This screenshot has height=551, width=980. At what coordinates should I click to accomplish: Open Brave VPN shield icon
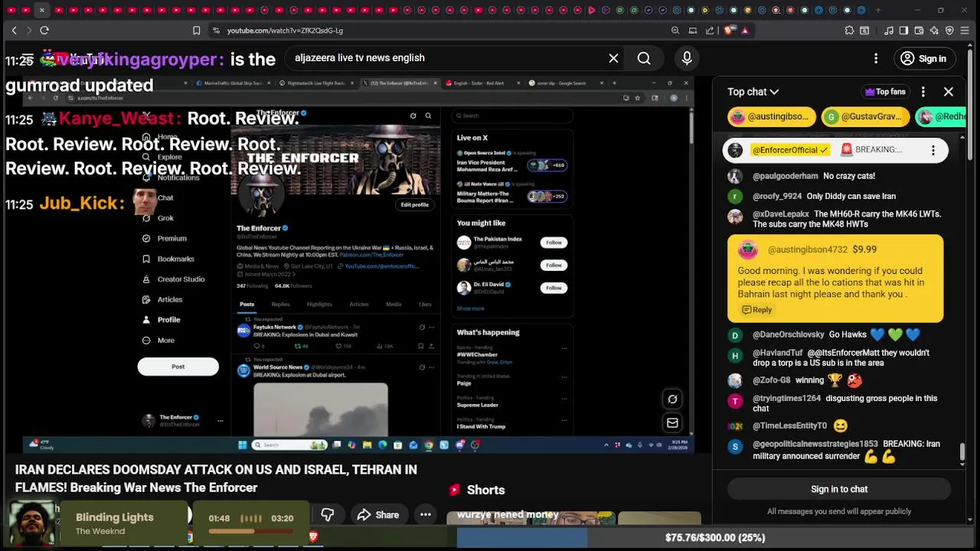[949, 31]
